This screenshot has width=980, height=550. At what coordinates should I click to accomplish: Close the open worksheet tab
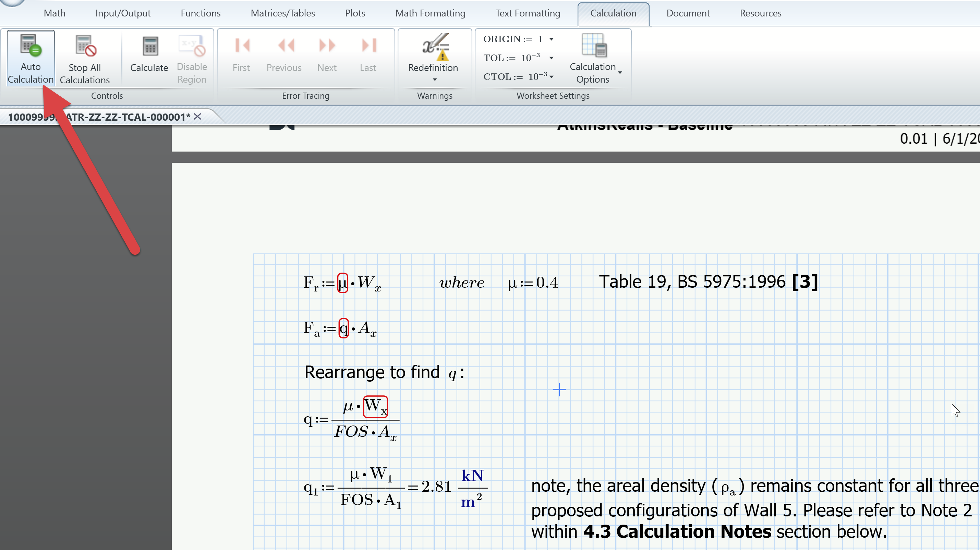pos(197,117)
